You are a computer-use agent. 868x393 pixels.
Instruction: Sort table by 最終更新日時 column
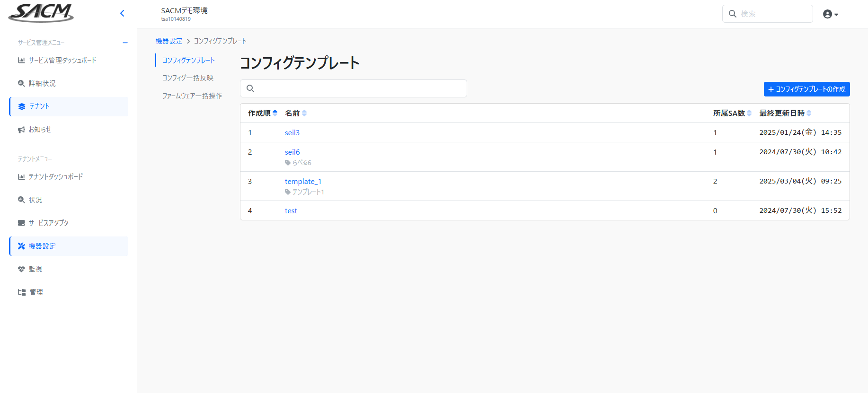[x=785, y=113]
